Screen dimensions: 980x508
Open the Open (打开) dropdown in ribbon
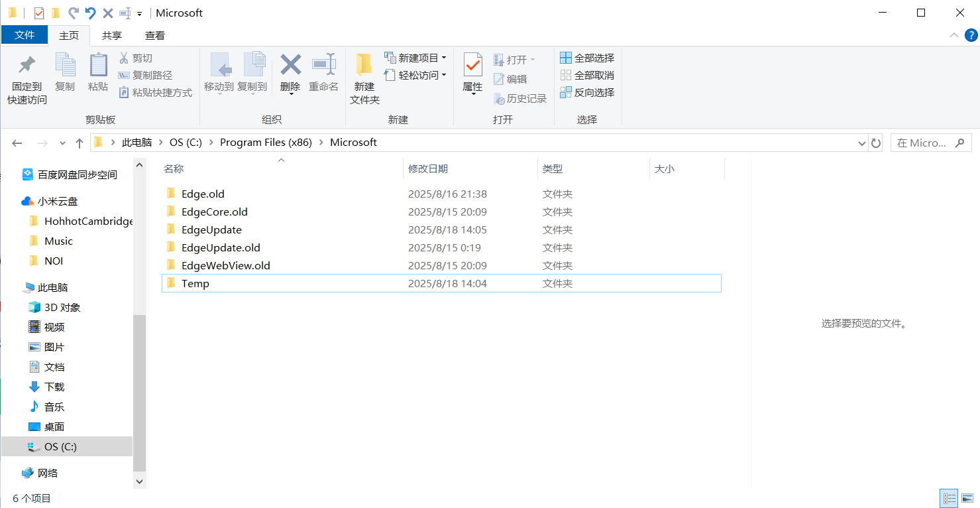coord(514,60)
